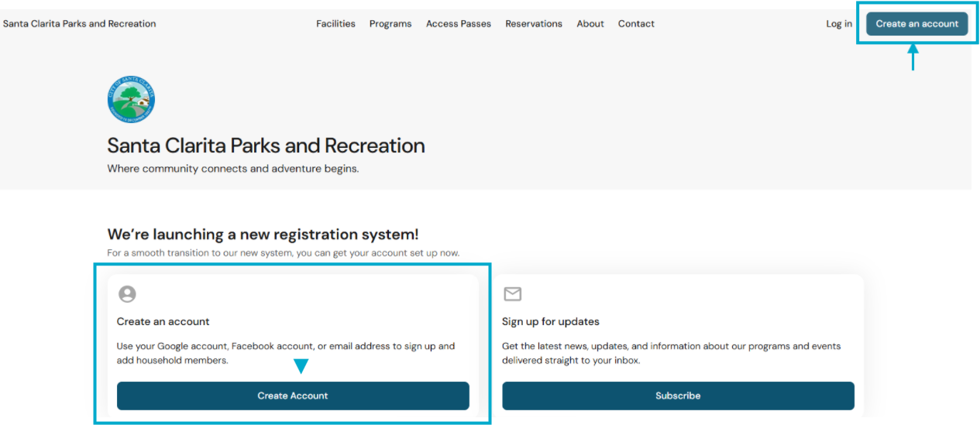Click the Log in link
This screenshot has width=980, height=425.
[x=839, y=24]
